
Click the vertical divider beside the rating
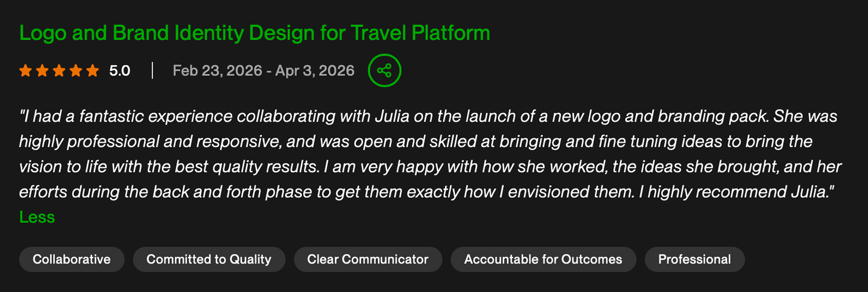[152, 71]
